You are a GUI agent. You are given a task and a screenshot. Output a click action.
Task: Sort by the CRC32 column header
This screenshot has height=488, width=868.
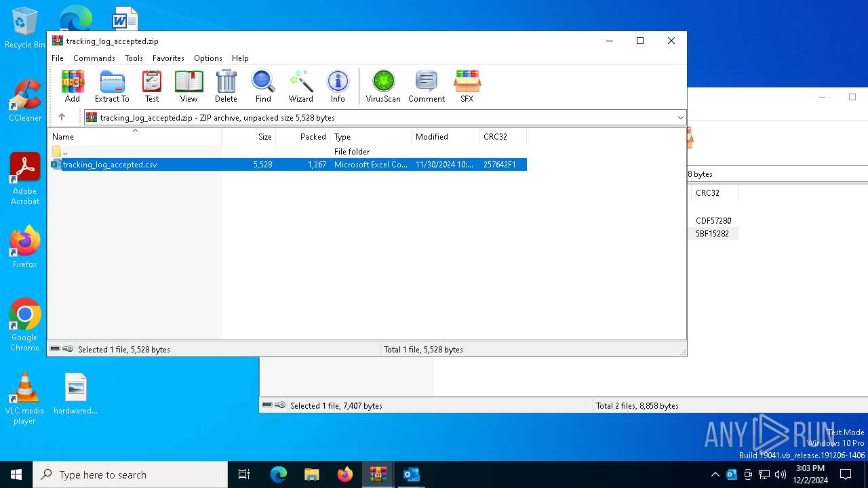pyautogui.click(x=502, y=137)
